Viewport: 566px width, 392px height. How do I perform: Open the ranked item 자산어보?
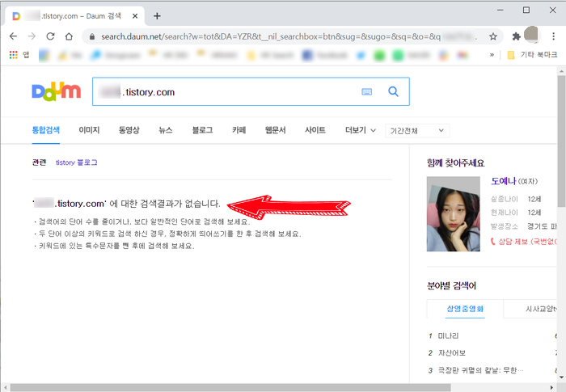click(x=451, y=352)
